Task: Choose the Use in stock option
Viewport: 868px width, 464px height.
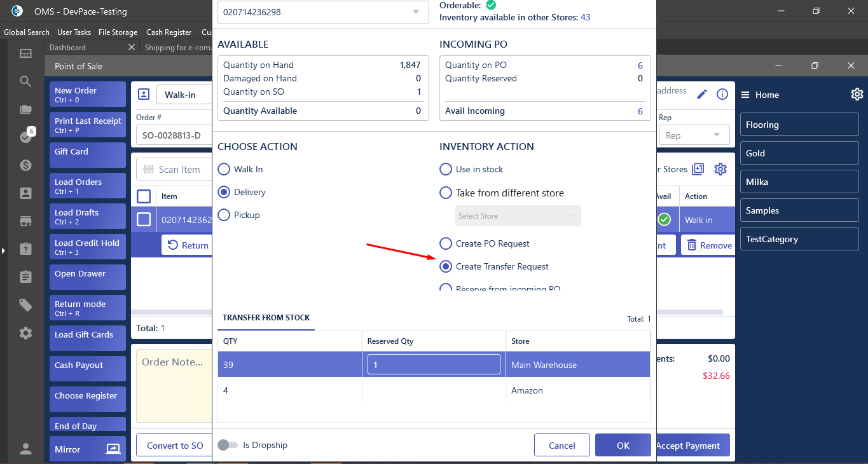Action: [x=446, y=169]
